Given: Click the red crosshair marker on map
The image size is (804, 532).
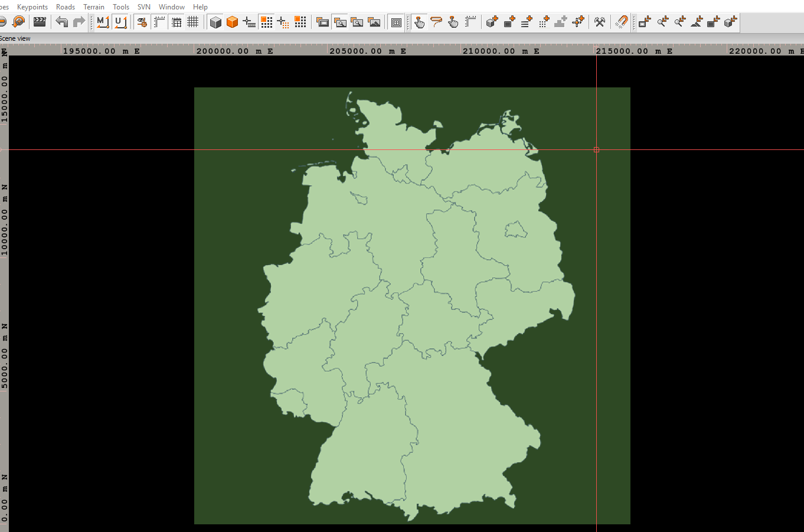Looking at the screenshot, I should (x=596, y=150).
